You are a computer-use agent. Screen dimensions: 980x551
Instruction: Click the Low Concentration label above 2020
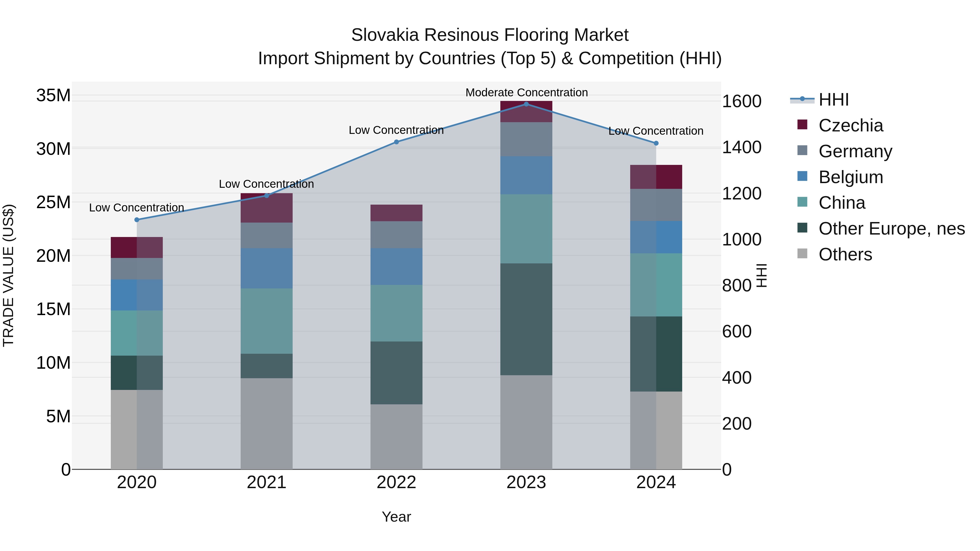(137, 208)
